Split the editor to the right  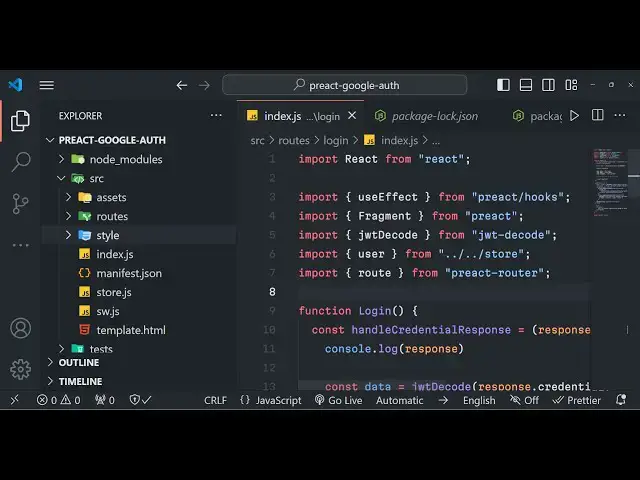[597, 115]
